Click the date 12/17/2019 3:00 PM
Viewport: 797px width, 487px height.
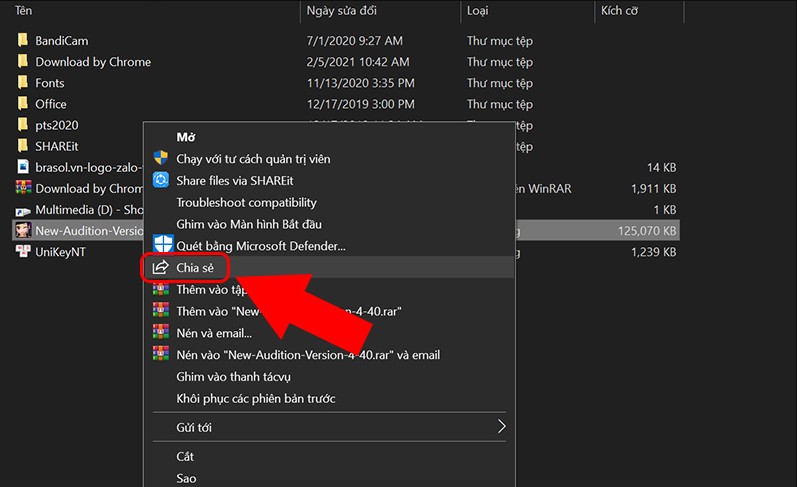pyautogui.click(x=361, y=104)
